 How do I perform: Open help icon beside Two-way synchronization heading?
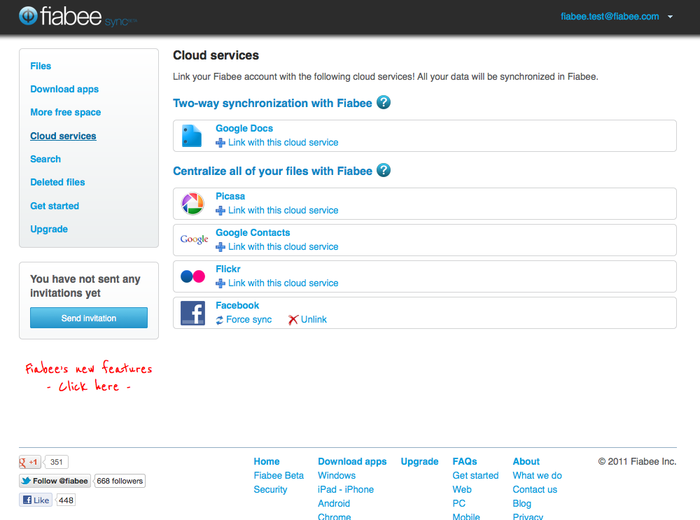[384, 103]
